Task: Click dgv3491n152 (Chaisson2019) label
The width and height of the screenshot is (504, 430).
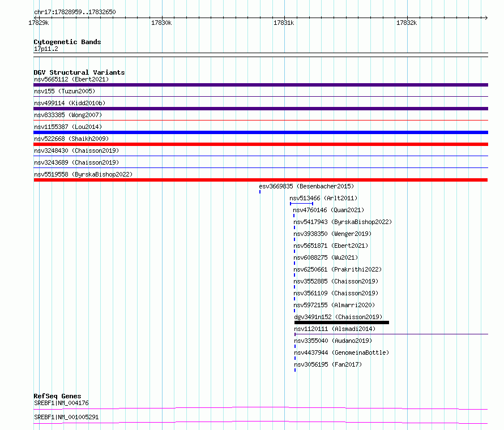Action: click(x=338, y=317)
